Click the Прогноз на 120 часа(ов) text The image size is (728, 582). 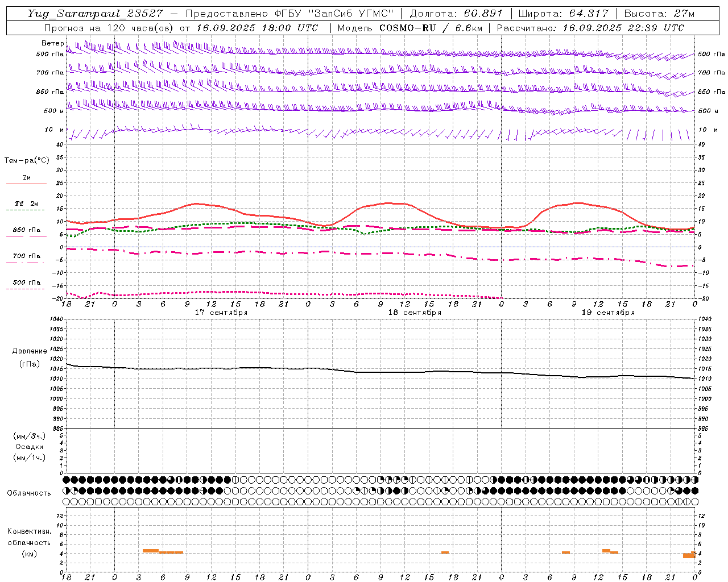point(109,28)
